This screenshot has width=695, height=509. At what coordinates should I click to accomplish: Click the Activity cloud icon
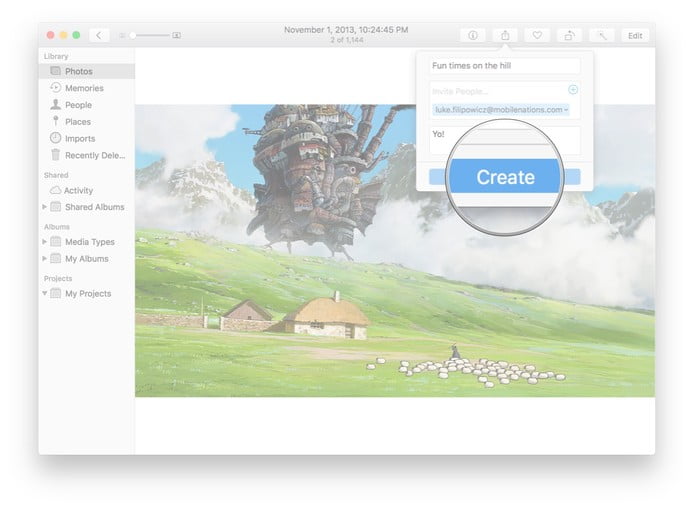point(55,190)
